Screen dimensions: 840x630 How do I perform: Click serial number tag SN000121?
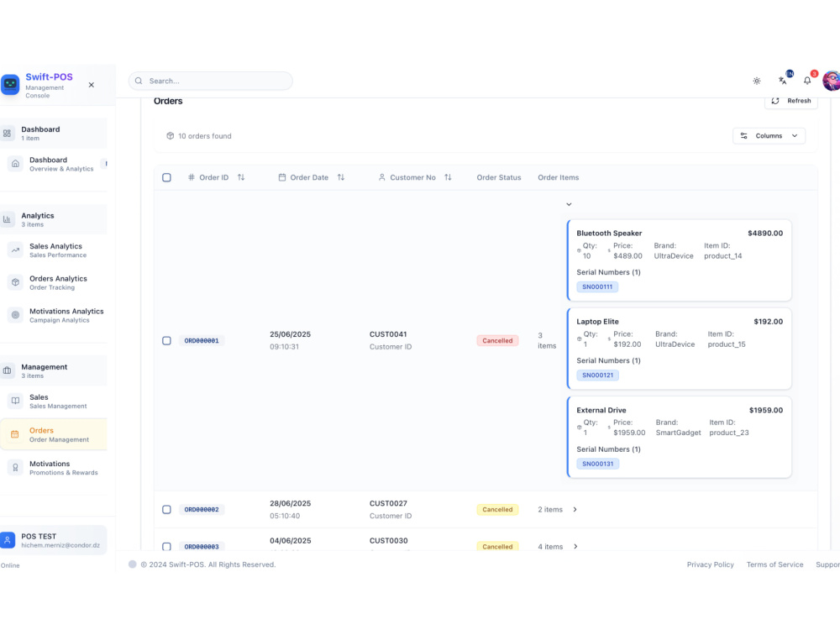point(598,375)
